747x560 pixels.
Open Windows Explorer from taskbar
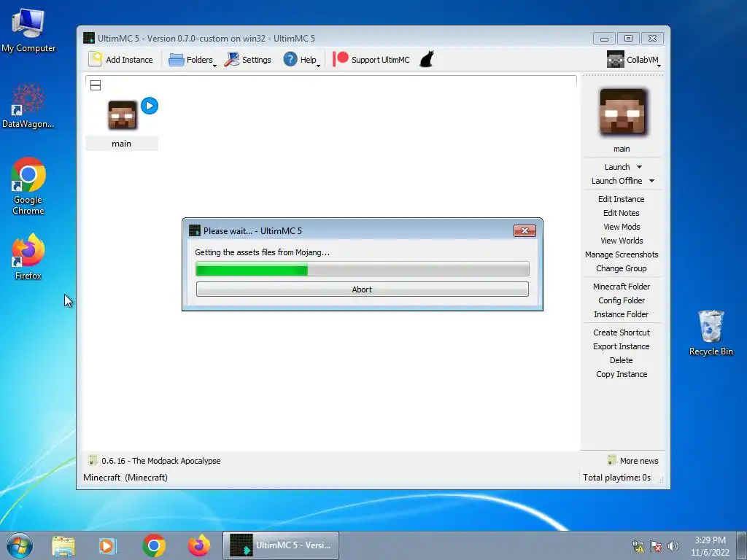(63, 545)
